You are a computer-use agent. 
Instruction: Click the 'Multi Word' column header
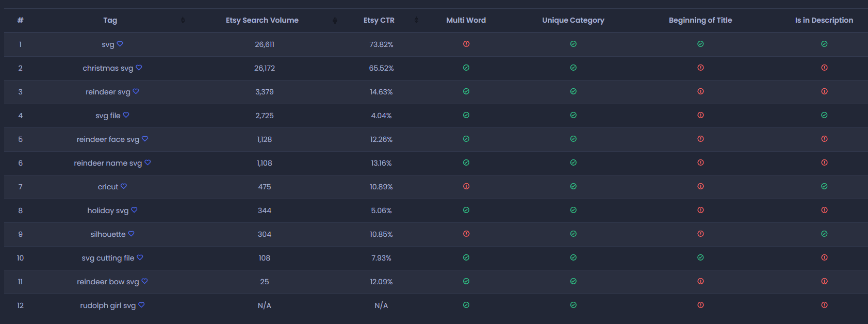[466, 20]
